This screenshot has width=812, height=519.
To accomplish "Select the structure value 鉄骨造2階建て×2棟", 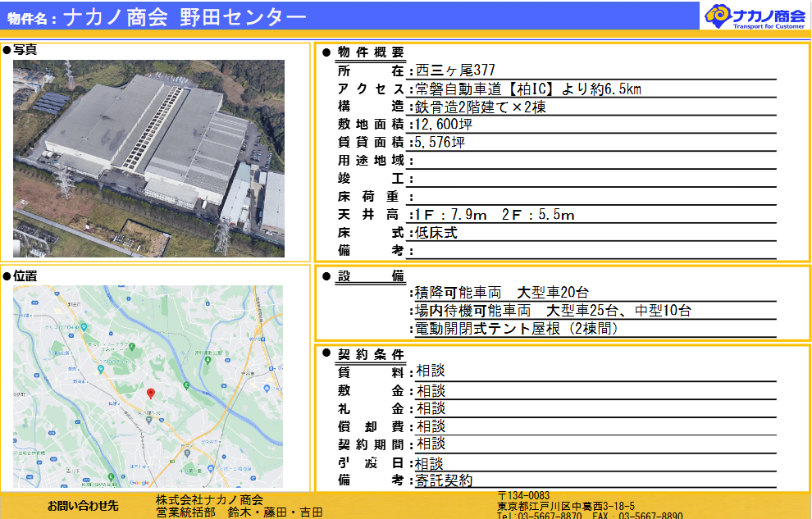I will pyautogui.click(x=480, y=107).
